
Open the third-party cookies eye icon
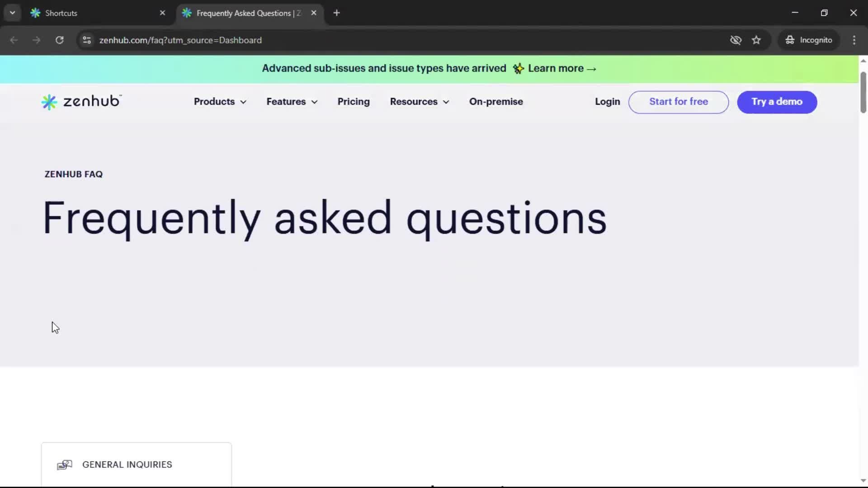pyautogui.click(x=736, y=40)
